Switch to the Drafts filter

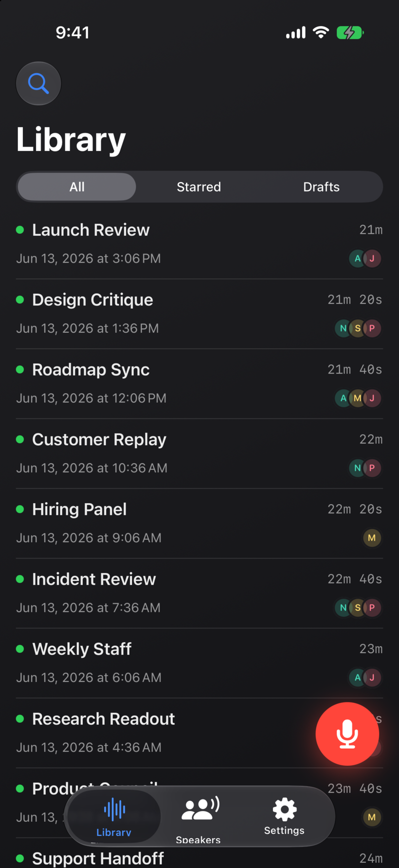[x=321, y=187]
